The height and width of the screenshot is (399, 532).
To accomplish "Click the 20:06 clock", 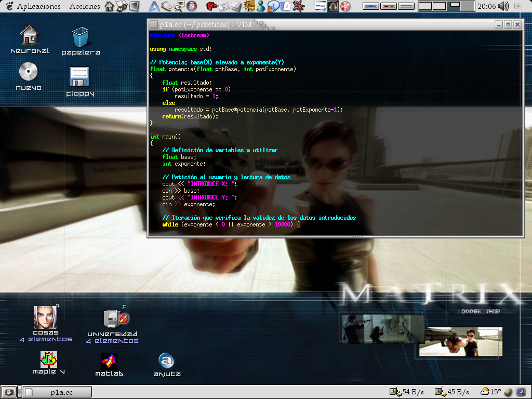I will tap(486, 6).
